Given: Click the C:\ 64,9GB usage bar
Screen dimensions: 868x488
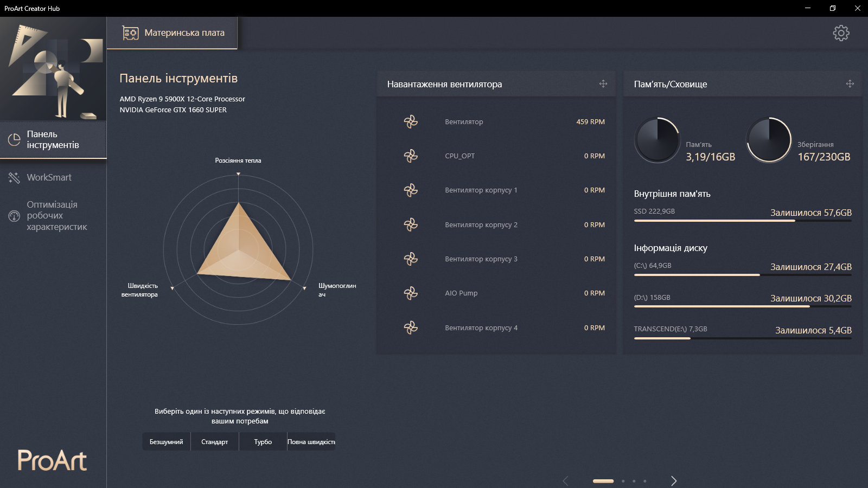Looking at the screenshot, I should [x=743, y=275].
